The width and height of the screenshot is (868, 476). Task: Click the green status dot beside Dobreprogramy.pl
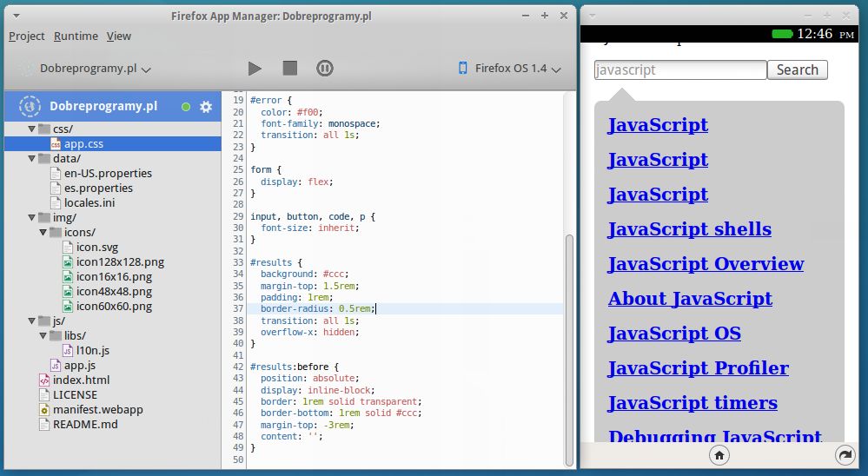(186, 107)
